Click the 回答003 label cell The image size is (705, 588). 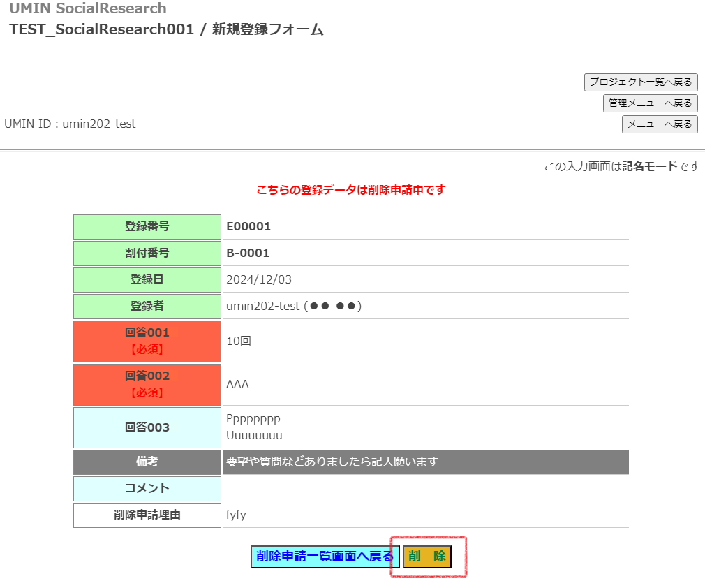[x=147, y=427]
